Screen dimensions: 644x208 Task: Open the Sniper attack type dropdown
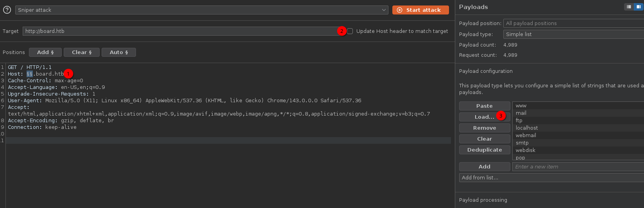pos(201,10)
